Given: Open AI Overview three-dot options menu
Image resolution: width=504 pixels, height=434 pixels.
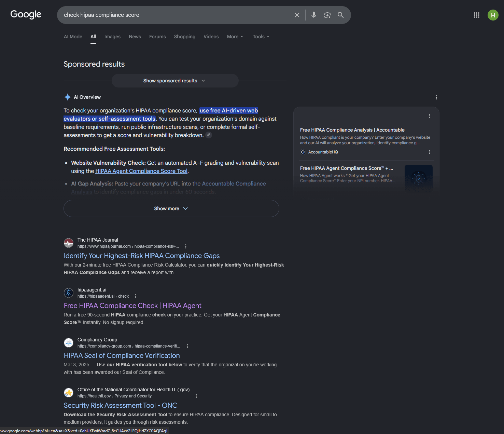Looking at the screenshot, I should [x=436, y=97].
